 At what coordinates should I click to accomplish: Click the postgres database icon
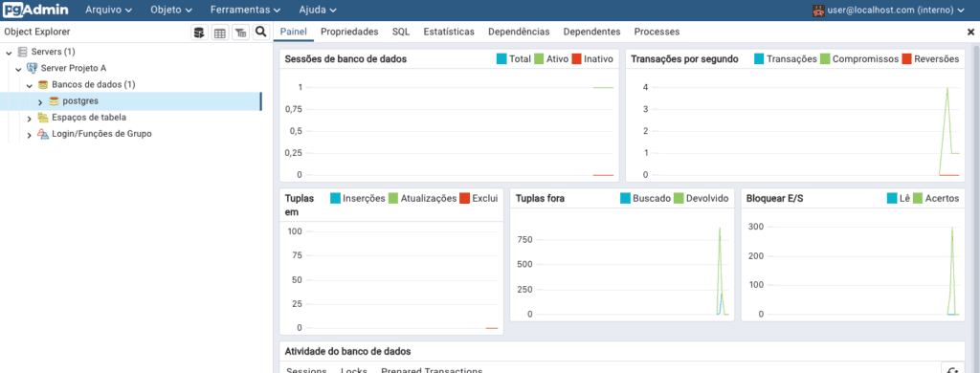55,100
